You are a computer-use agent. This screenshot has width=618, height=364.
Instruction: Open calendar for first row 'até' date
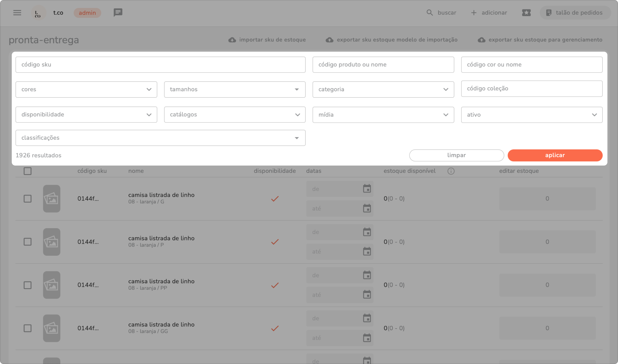click(x=367, y=208)
